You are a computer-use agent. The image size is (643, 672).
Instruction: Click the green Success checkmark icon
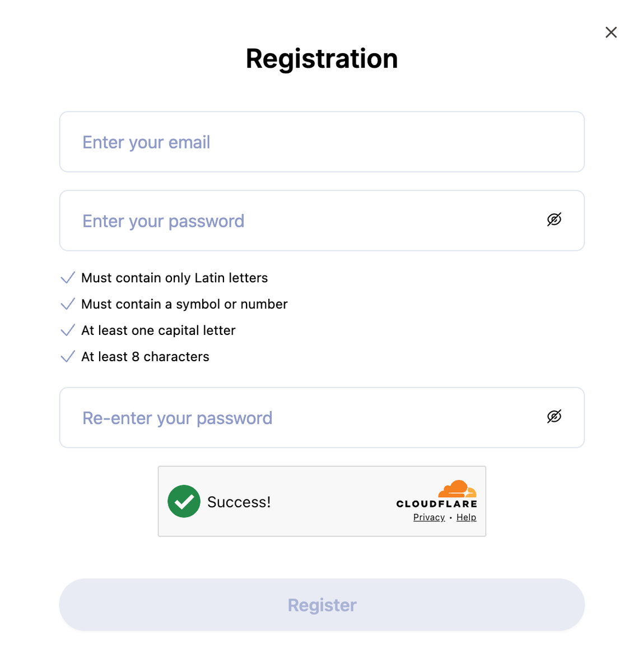(184, 501)
